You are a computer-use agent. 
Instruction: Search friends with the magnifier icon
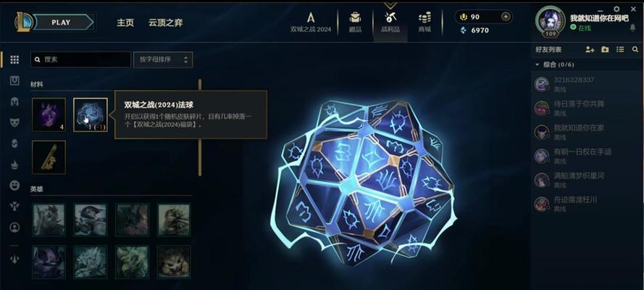(635, 49)
